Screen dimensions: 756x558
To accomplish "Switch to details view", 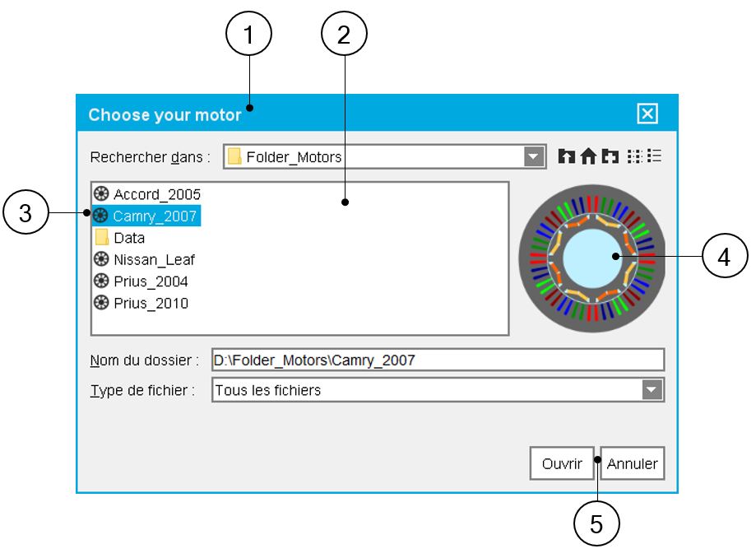I will pyautogui.click(x=655, y=156).
